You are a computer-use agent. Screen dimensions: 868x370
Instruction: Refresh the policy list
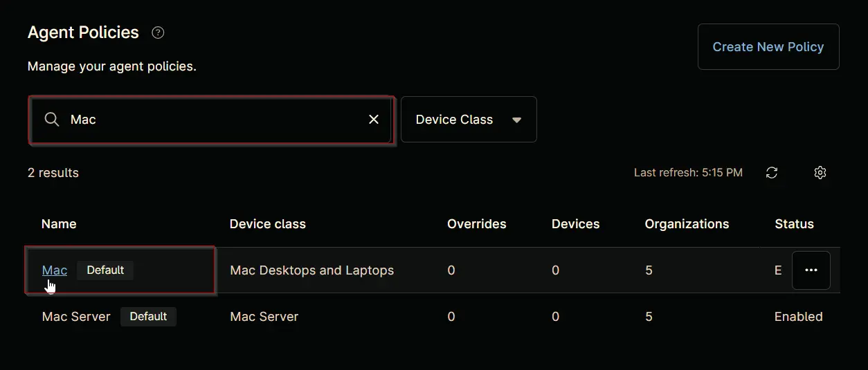point(772,173)
